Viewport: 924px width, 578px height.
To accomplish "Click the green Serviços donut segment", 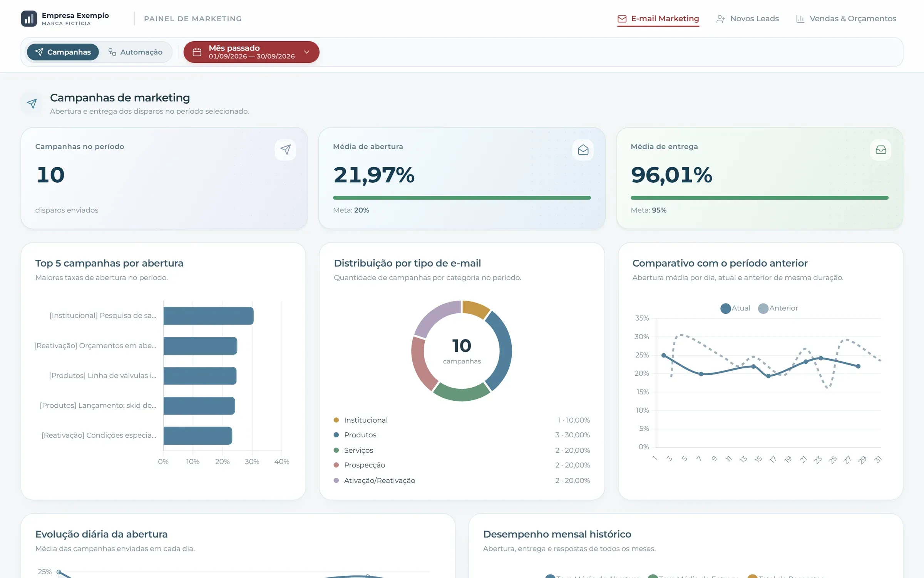I will tap(462, 394).
